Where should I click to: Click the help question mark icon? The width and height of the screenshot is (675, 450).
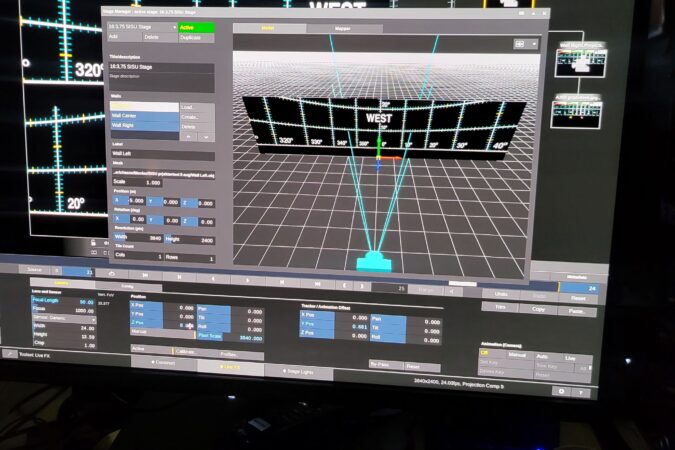[582, 392]
